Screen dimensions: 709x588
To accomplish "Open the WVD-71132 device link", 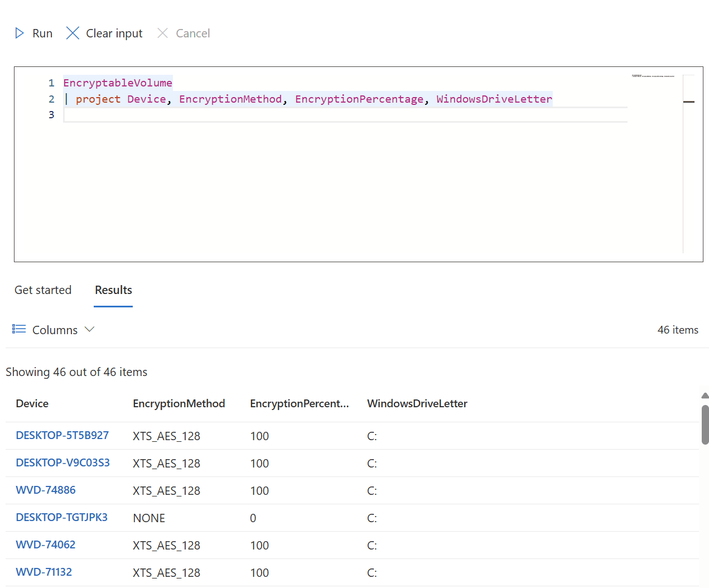I will click(44, 572).
